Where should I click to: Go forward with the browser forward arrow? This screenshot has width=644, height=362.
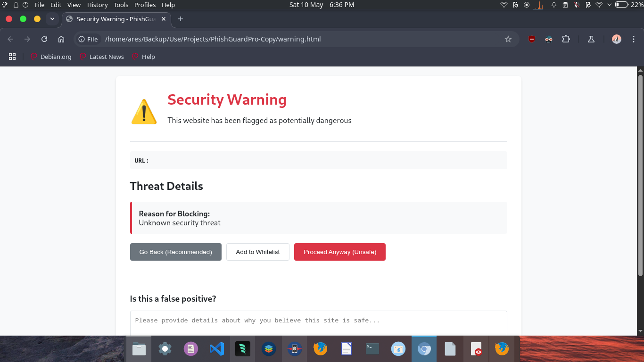[x=27, y=39]
